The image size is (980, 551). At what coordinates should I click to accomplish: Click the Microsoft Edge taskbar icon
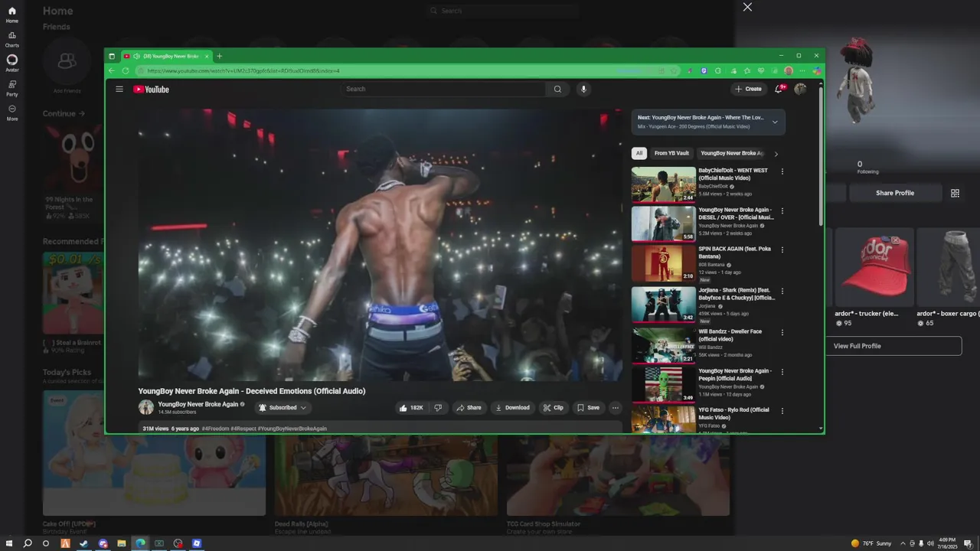pos(141,543)
